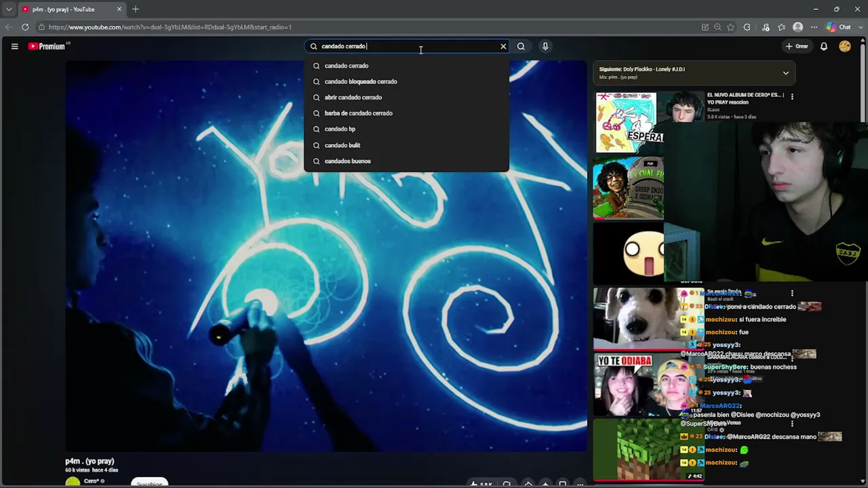Bookmark this page with the star
The height and width of the screenshot is (488, 868).
tap(730, 27)
